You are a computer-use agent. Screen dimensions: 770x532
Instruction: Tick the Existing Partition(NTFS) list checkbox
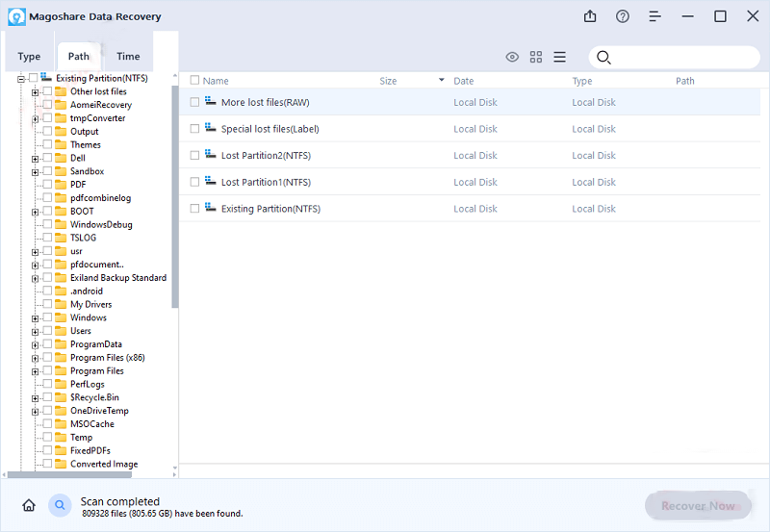pyautogui.click(x=194, y=208)
